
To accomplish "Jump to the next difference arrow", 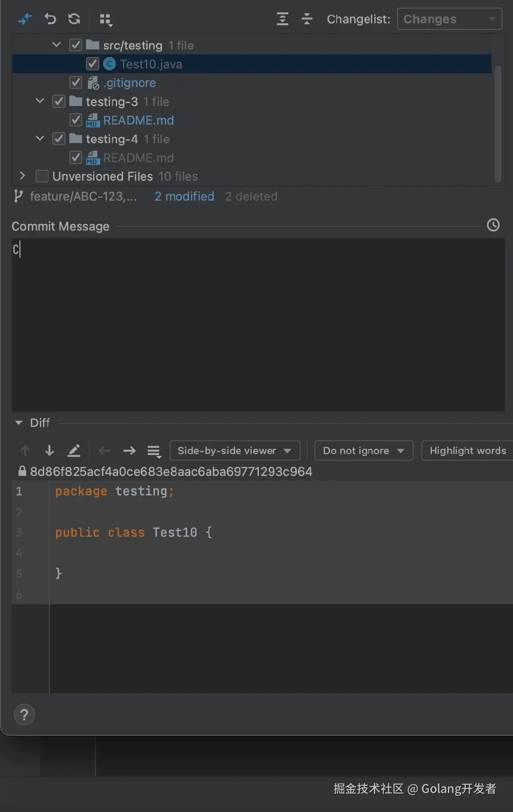I will 49,451.
